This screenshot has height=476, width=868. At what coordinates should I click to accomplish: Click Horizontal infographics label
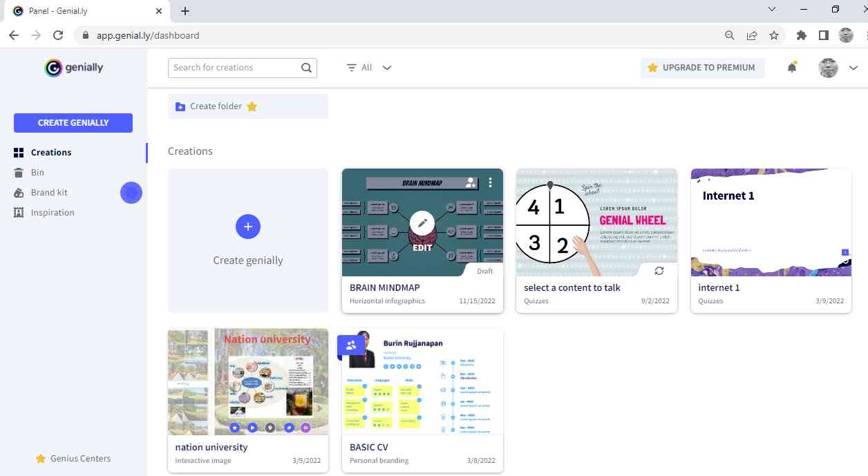tap(387, 301)
